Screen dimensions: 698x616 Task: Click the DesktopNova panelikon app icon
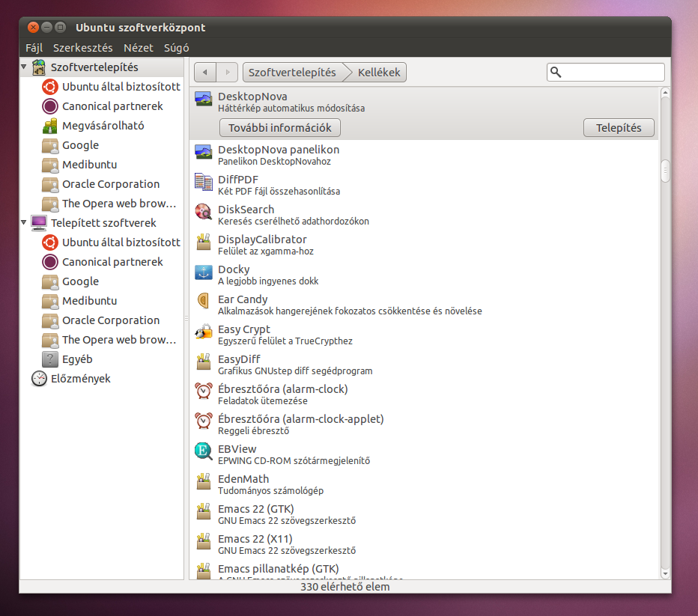(x=204, y=152)
